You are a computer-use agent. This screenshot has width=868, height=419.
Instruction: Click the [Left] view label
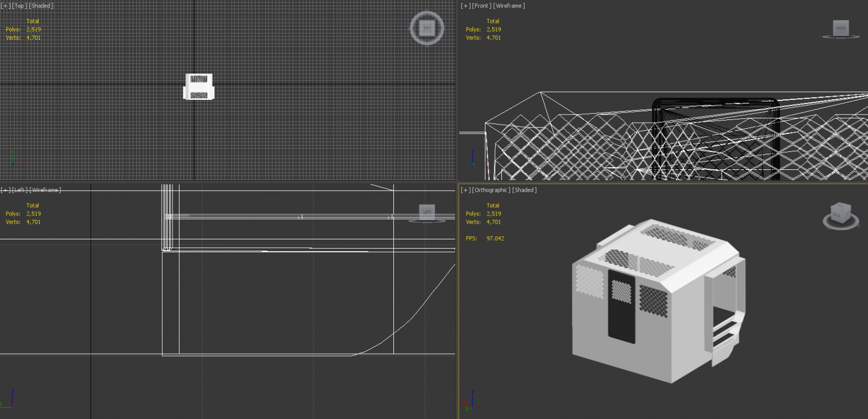[x=20, y=190]
